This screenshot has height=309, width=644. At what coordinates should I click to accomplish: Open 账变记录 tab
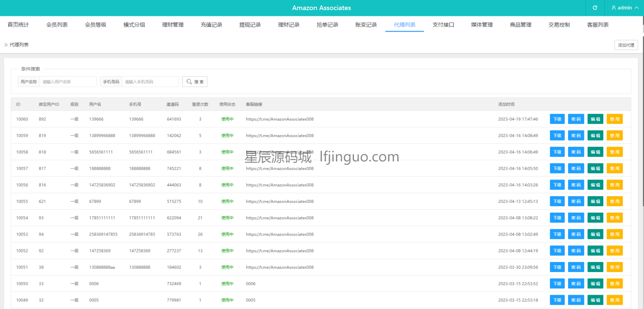[366, 25]
